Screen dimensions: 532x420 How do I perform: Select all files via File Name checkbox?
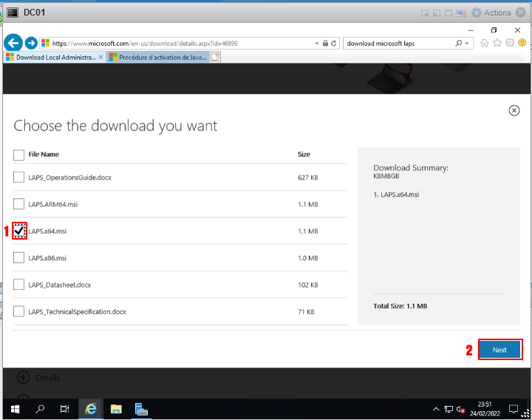pyautogui.click(x=19, y=155)
